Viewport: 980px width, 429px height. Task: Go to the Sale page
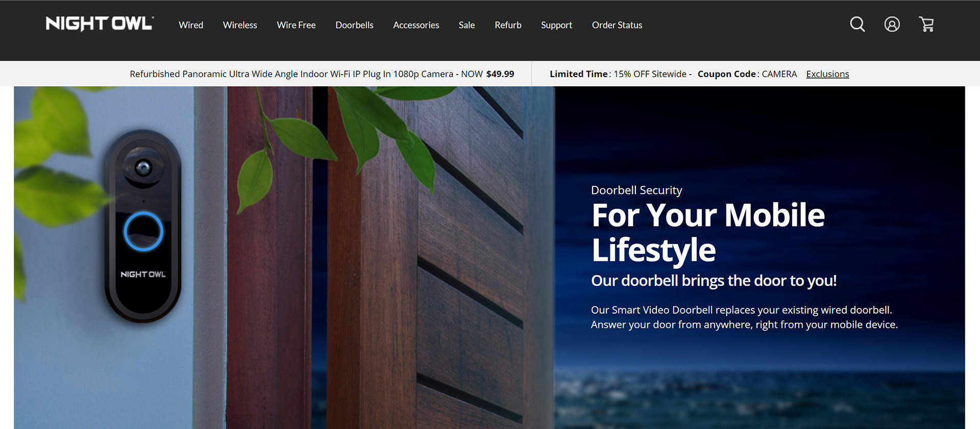click(467, 25)
